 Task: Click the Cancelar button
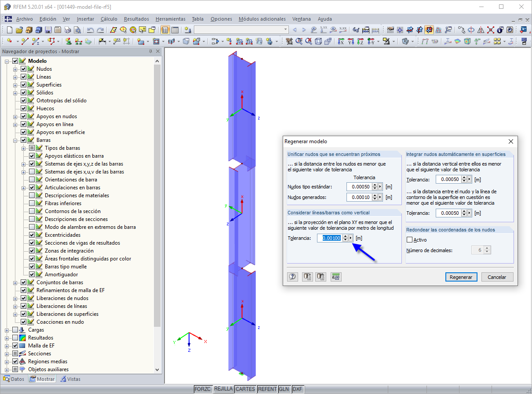point(497,277)
